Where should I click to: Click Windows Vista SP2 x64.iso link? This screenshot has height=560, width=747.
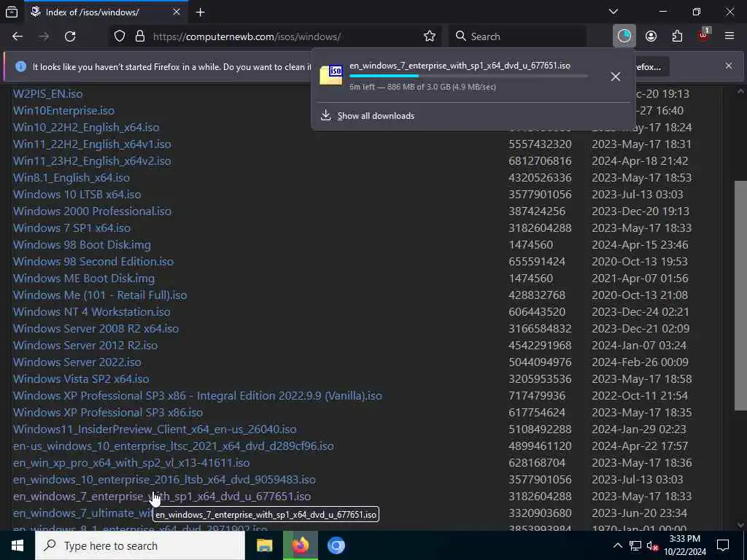[81, 378]
